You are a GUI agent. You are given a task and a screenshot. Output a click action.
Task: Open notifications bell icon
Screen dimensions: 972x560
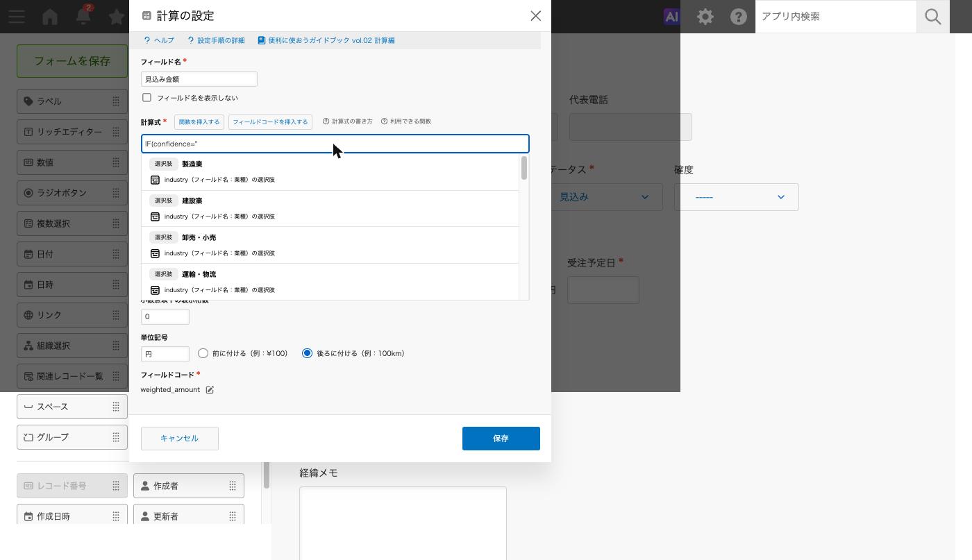83,17
